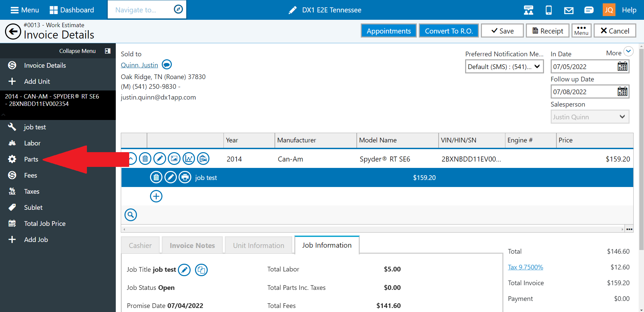Switch to the Unit Information tab

(x=258, y=245)
